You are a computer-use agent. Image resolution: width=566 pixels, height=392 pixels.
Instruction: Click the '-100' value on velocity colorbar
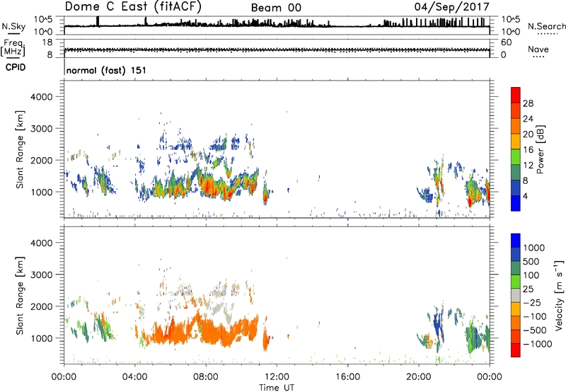tap(535, 316)
